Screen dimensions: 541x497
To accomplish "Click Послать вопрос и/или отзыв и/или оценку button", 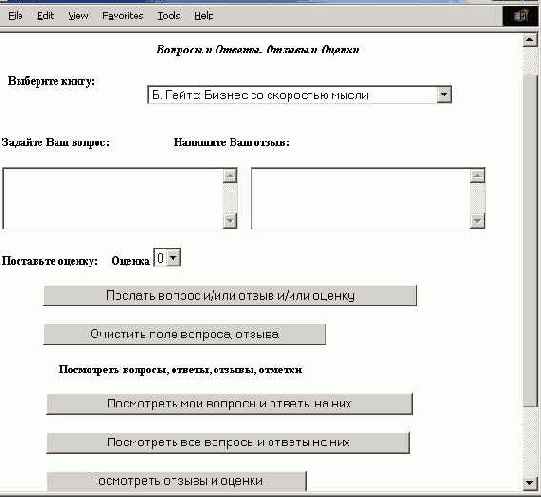I will 230,295.
